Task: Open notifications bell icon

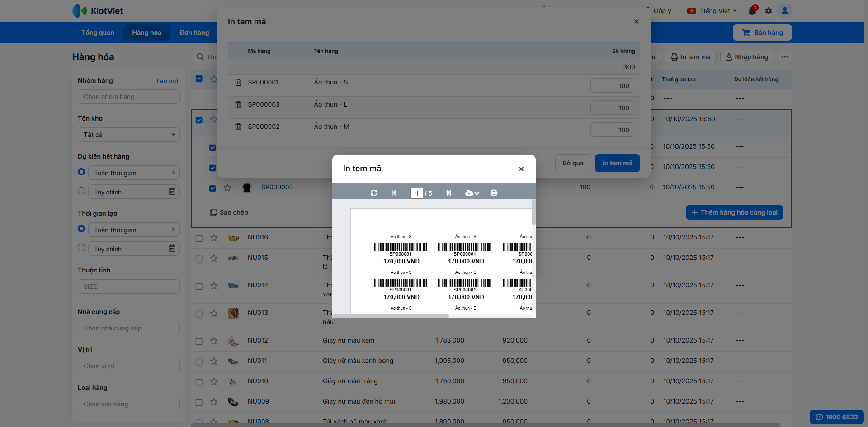Action: coord(752,11)
